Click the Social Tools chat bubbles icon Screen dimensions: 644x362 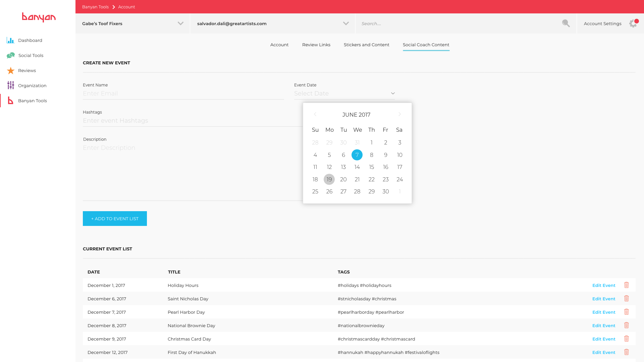[x=11, y=55]
